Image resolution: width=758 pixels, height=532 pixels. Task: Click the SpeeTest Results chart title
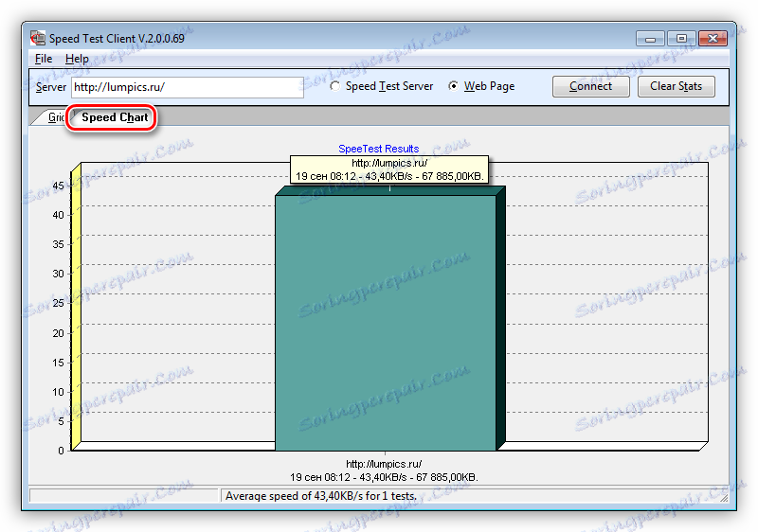pyautogui.click(x=378, y=149)
